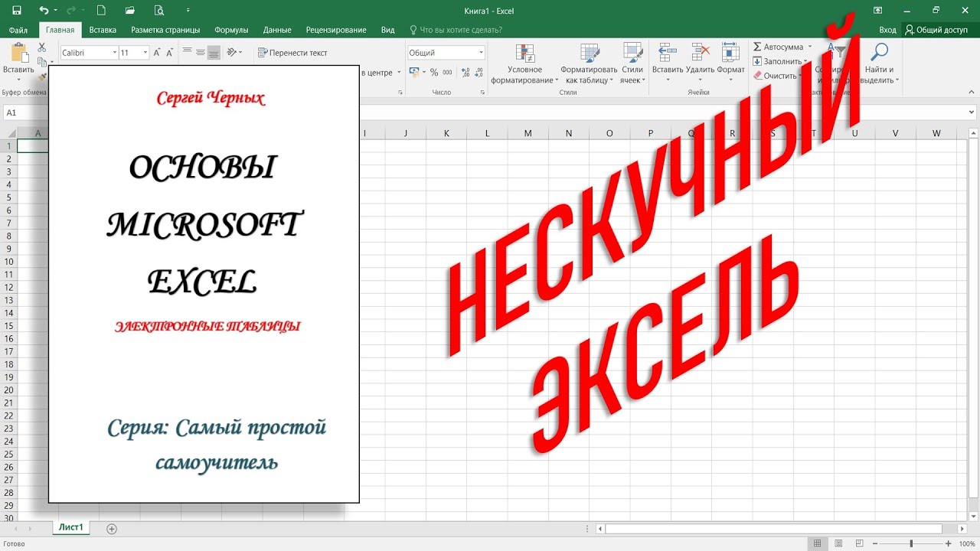This screenshot has width=980, height=551.
Task: Open print preview icon in quick access toolbar
Action: (159, 11)
